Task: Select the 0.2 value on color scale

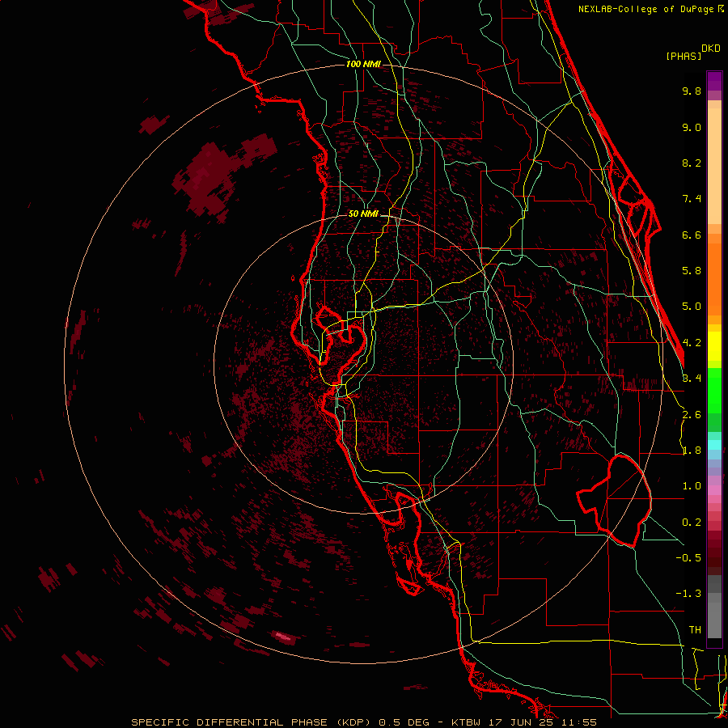Action: click(x=692, y=523)
